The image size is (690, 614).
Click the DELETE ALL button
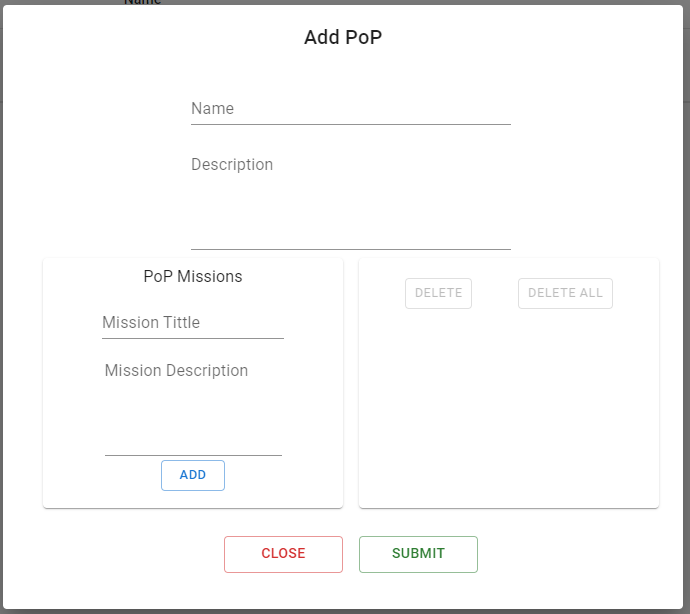[x=565, y=293]
